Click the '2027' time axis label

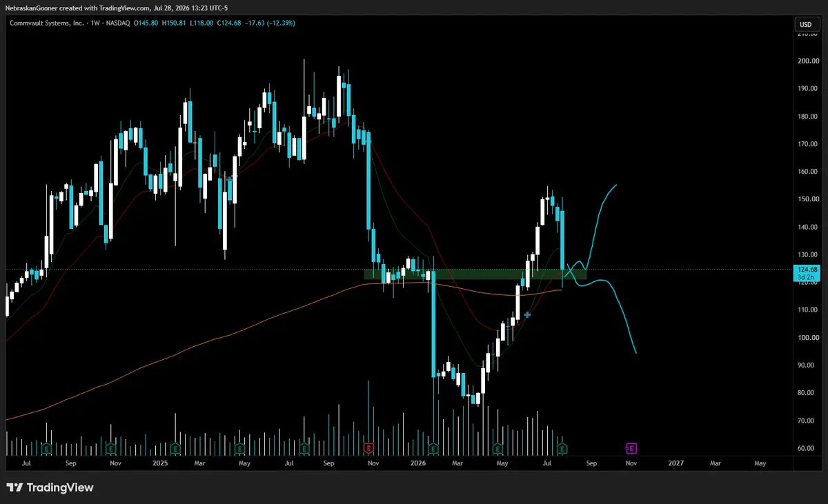(676, 464)
